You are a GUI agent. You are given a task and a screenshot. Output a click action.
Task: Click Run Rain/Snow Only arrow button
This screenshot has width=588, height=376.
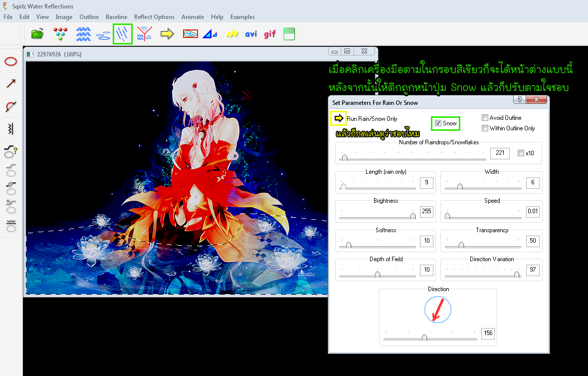coord(339,118)
